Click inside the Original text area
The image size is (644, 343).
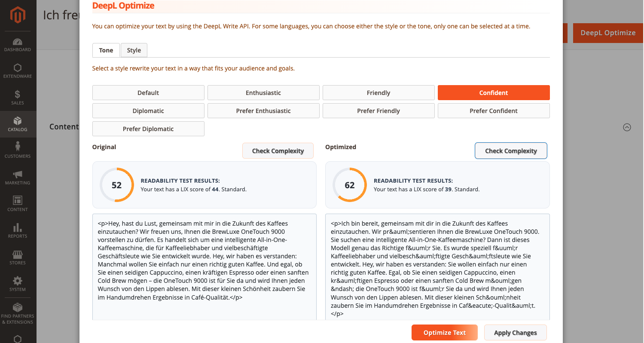coord(204,266)
